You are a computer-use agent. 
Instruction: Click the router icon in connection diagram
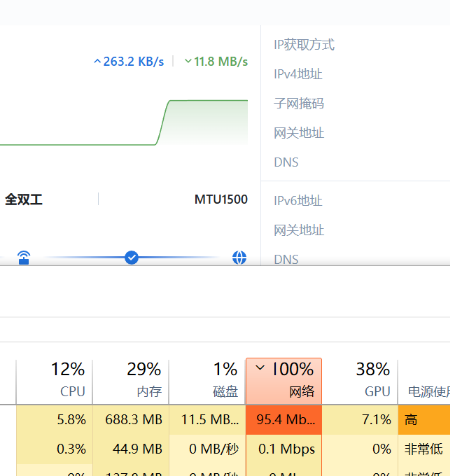click(24, 258)
